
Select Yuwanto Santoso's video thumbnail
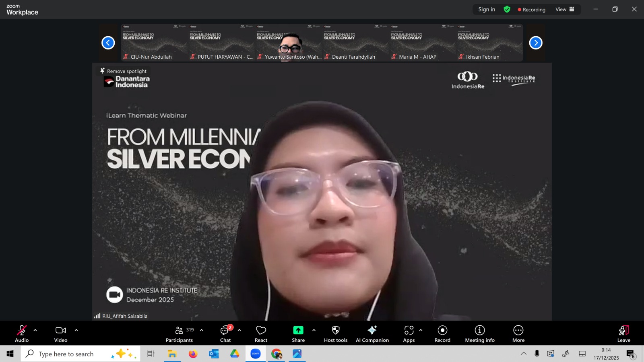[x=289, y=42]
